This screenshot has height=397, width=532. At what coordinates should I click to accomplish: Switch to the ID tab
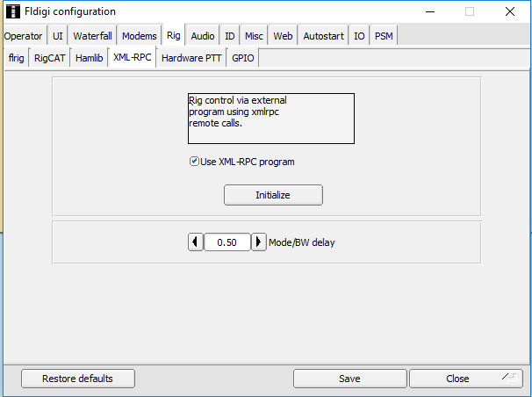pos(230,36)
